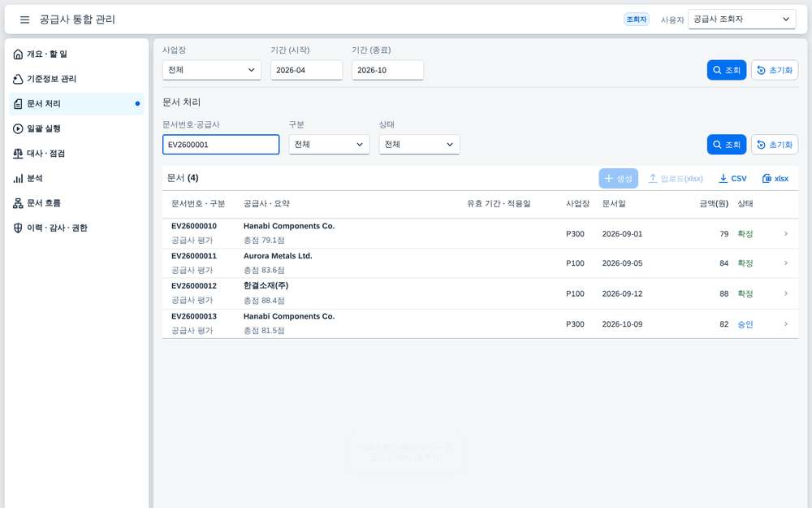
Task: Click 유효 기간 · 적용일 column header
Action: 499,204
